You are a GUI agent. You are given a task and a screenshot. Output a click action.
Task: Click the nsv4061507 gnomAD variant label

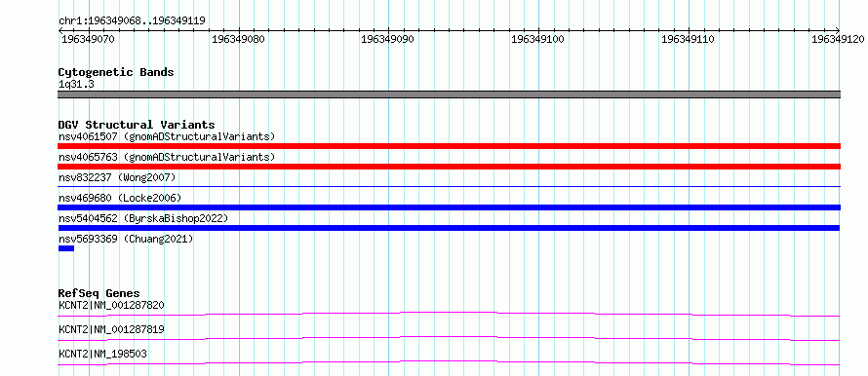[167, 136]
